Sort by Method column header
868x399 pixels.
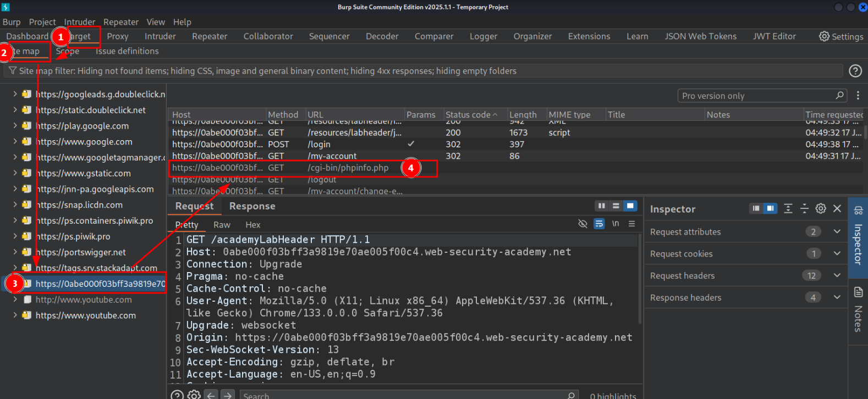click(285, 114)
